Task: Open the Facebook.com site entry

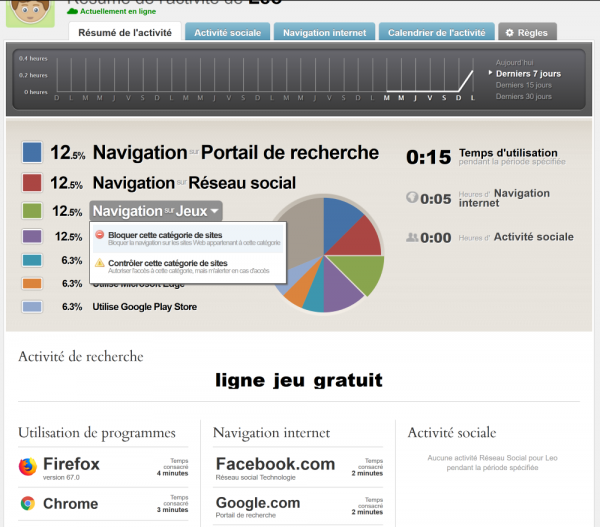Action: tap(298, 467)
